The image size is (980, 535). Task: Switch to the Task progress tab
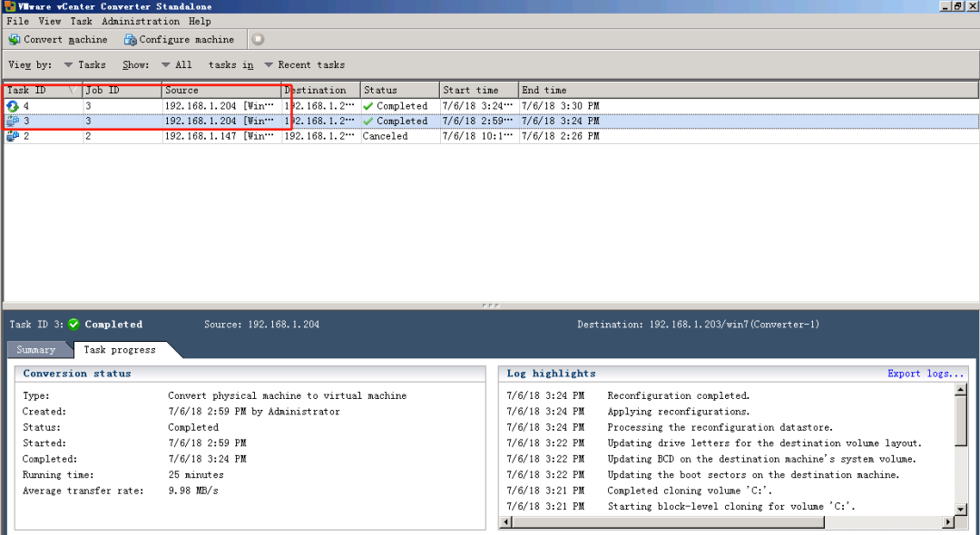coord(120,350)
